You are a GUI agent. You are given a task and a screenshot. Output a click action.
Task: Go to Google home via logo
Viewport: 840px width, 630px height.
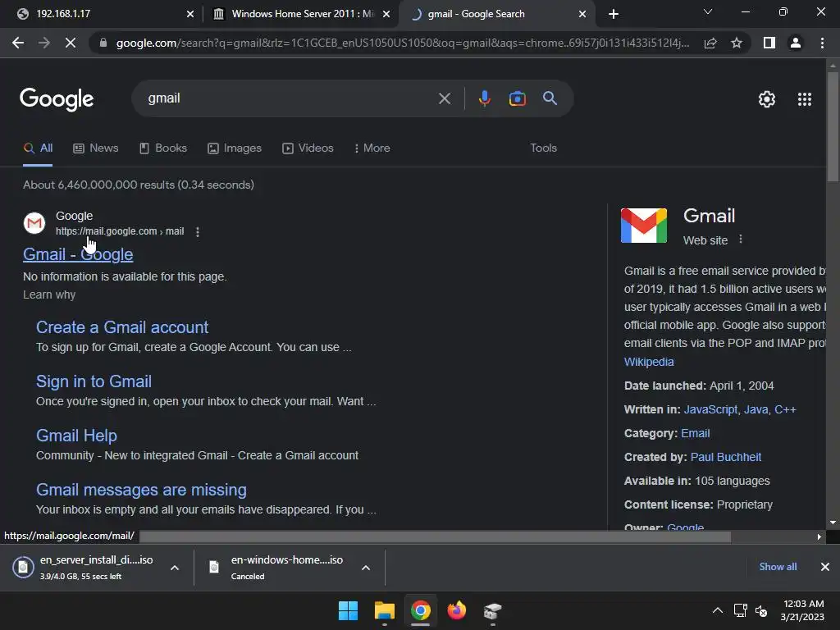pos(57,99)
